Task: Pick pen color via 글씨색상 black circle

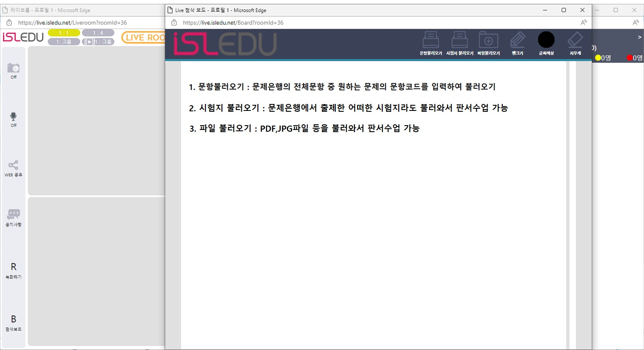Action: click(x=546, y=39)
